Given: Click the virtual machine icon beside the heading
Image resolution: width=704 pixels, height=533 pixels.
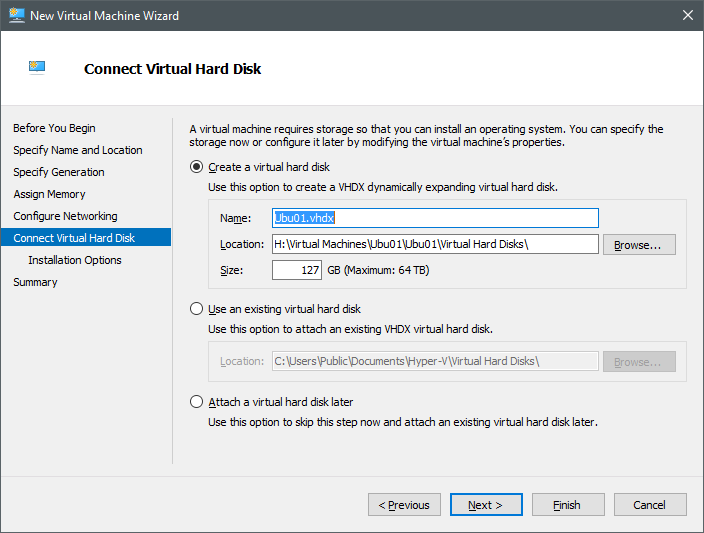Looking at the screenshot, I should click(37, 67).
